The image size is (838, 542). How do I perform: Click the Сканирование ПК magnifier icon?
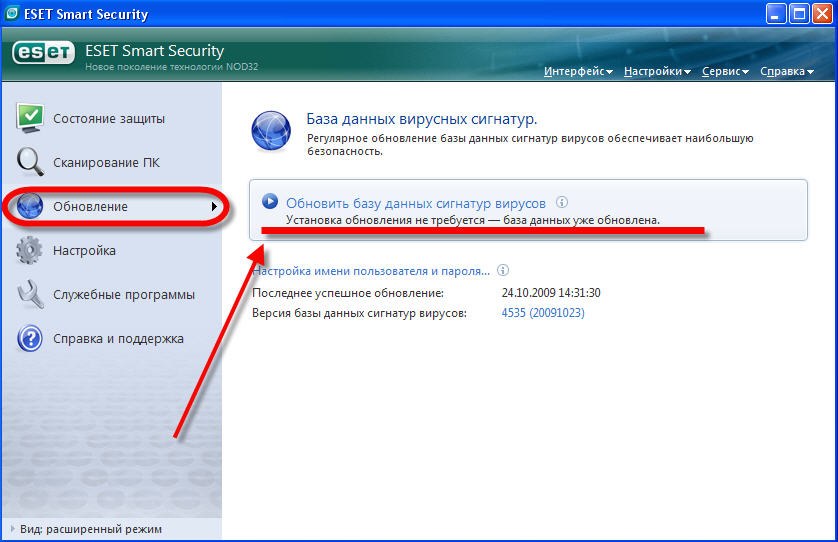click(30, 161)
